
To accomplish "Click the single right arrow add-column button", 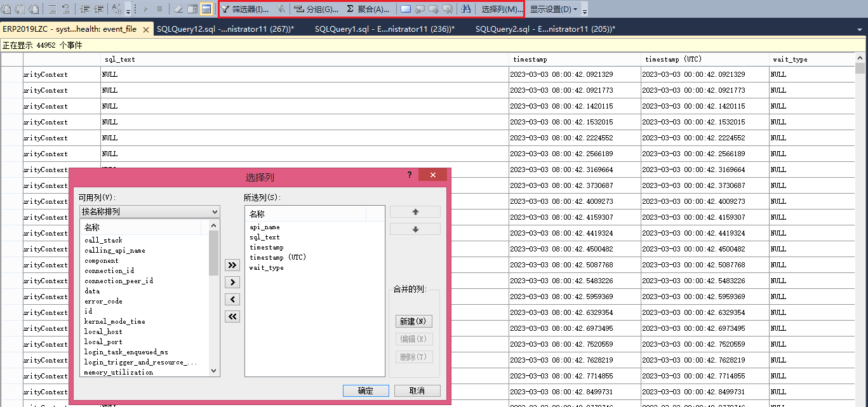I will tap(233, 283).
